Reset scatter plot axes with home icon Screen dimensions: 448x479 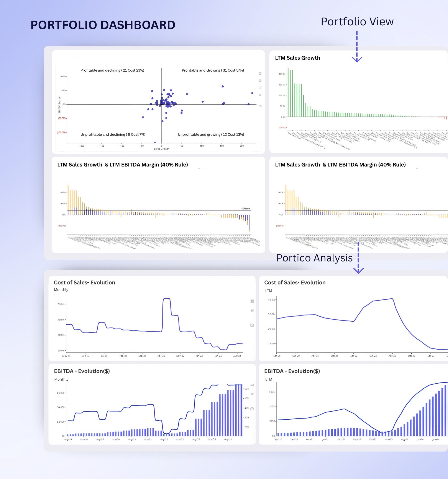pos(260,95)
